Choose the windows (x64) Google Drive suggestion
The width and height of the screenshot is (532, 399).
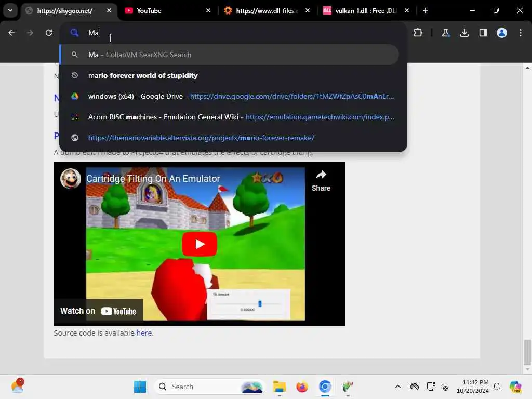(229, 96)
